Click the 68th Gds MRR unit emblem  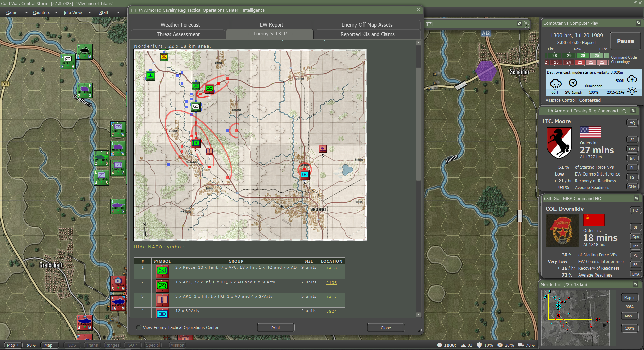(562, 231)
